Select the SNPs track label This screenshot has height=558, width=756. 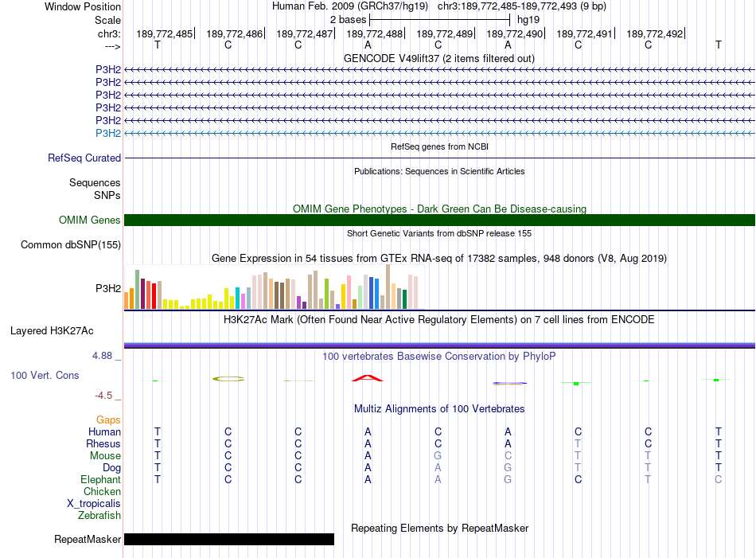107,195
